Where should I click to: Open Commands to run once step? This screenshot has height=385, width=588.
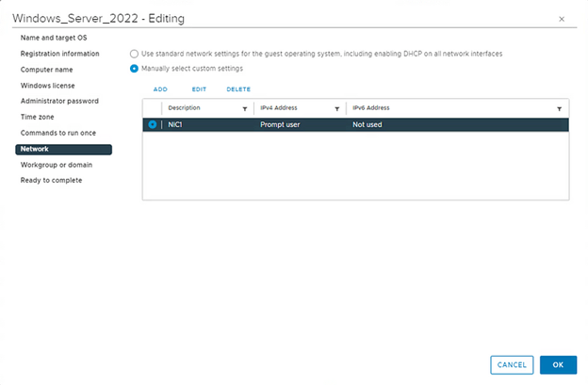click(x=59, y=133)
